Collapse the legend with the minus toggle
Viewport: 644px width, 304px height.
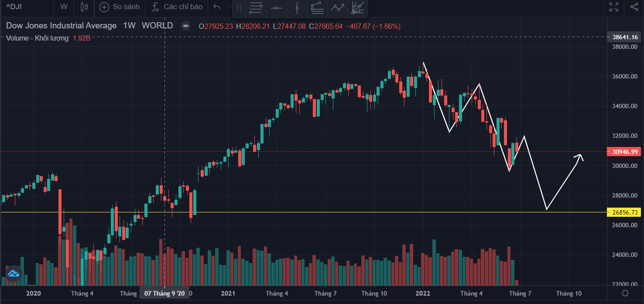pos(185,26)
